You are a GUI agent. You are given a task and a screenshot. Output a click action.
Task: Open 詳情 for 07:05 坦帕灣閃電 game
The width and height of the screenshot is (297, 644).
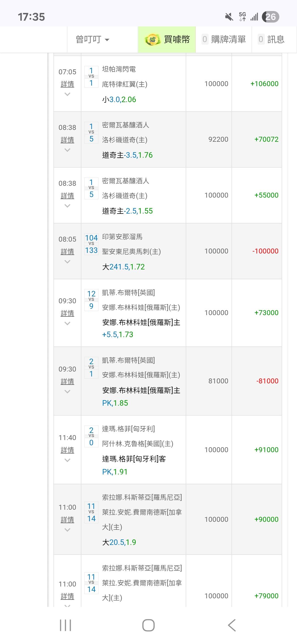[x=67, y=84]
